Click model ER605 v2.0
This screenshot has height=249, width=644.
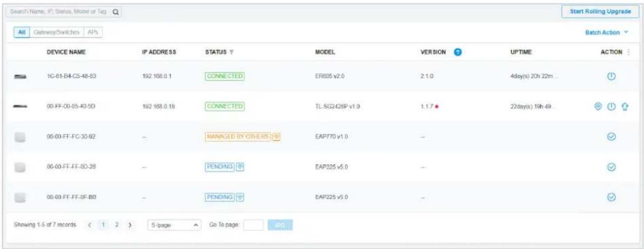coord(330,76)
